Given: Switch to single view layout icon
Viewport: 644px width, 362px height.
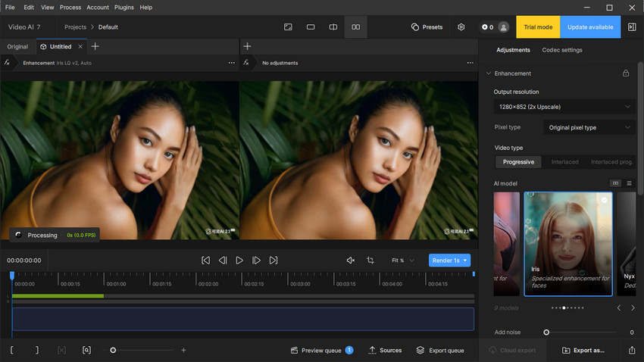Looking at the screenshot, I should click(289, 27).
